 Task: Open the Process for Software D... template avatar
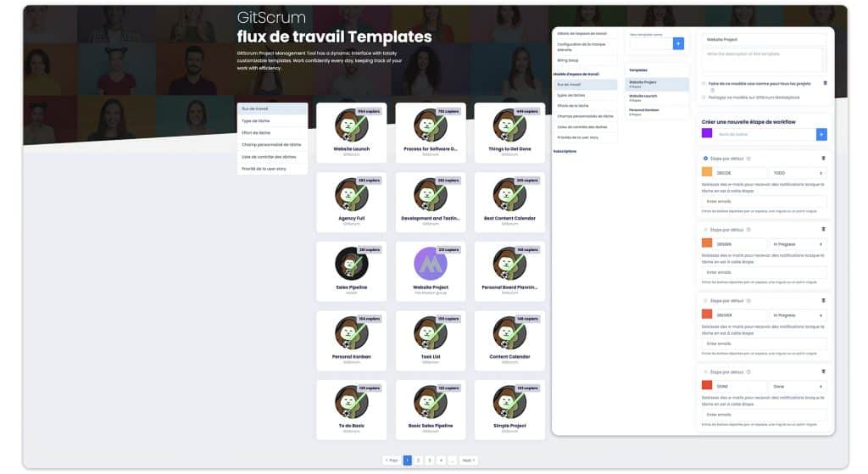click(x=430, y=125)
